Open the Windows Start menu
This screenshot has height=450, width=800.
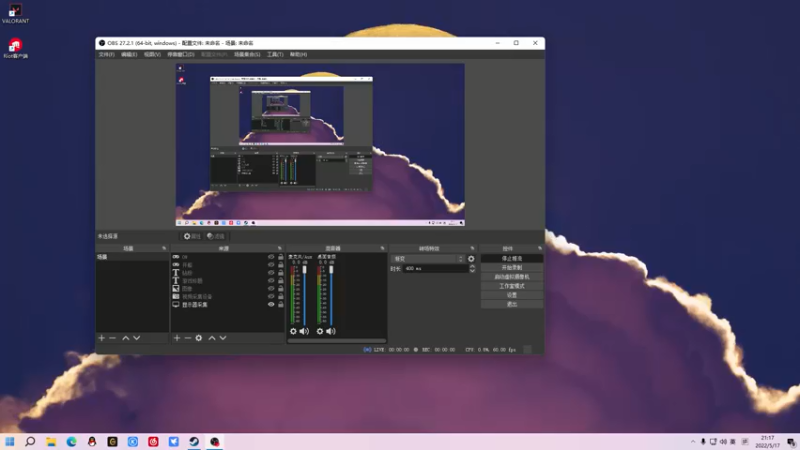pyautogui.click(x=10, y=441)
